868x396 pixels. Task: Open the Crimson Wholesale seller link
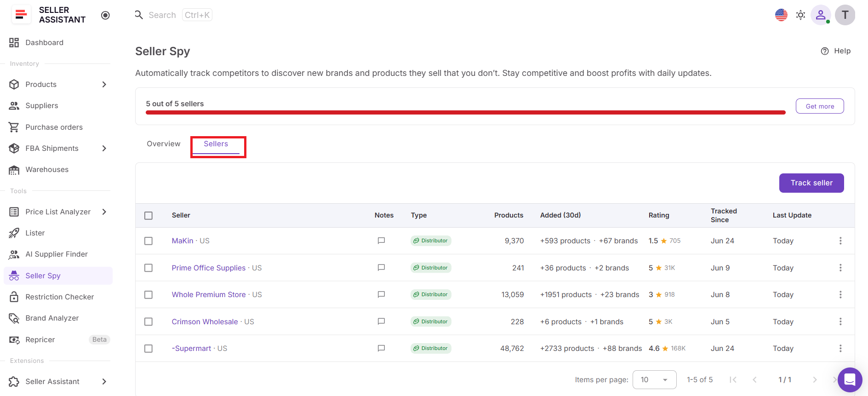(205, 321)
